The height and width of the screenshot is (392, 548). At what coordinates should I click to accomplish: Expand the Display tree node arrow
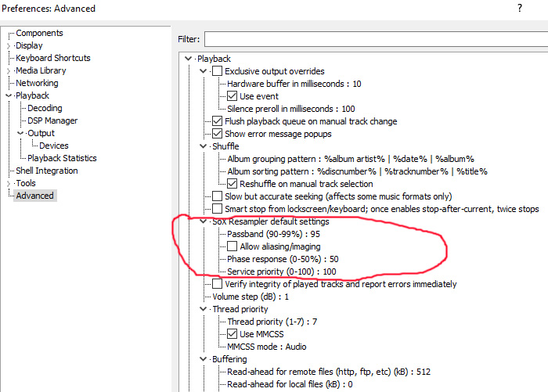coord(9,45)
